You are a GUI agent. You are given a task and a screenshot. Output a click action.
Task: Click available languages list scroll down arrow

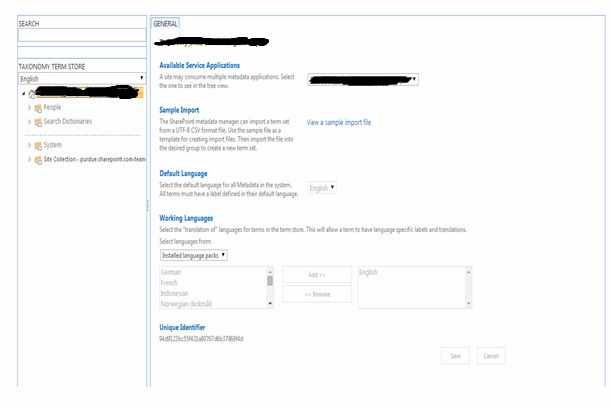point(270,304)
